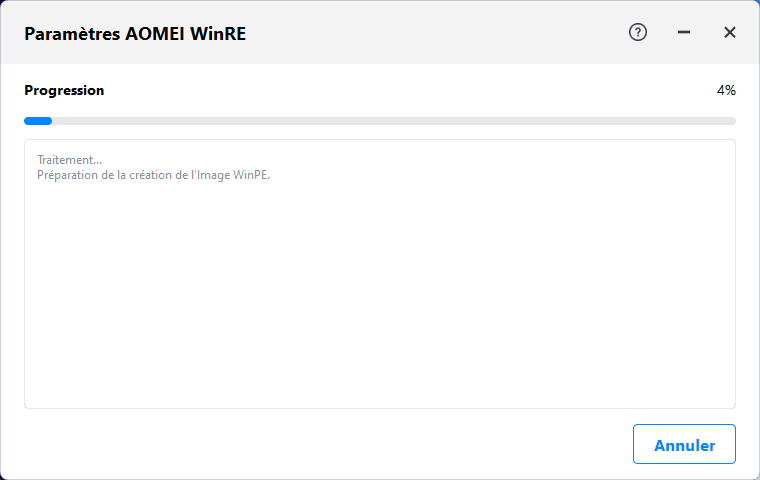Click the Progression label
Image resolution: width=760 pixels, height=480 pixels.
64,91
